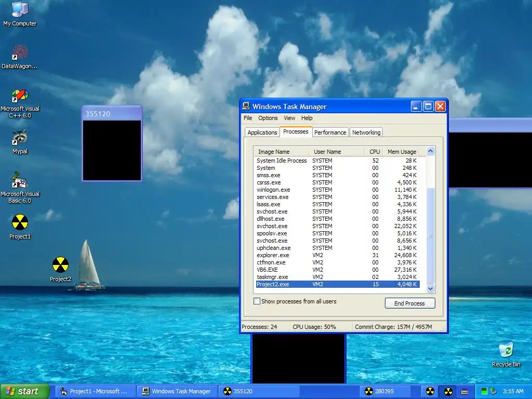The image size is (532, 399).
Task: Select the smss.exe process
Action: point(337,175)
